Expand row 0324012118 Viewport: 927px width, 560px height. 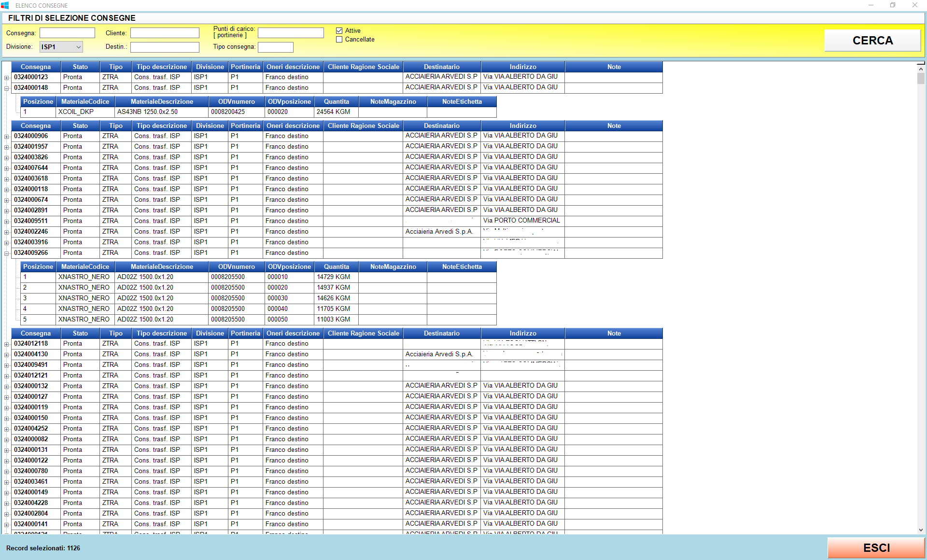tap(7, 344)
